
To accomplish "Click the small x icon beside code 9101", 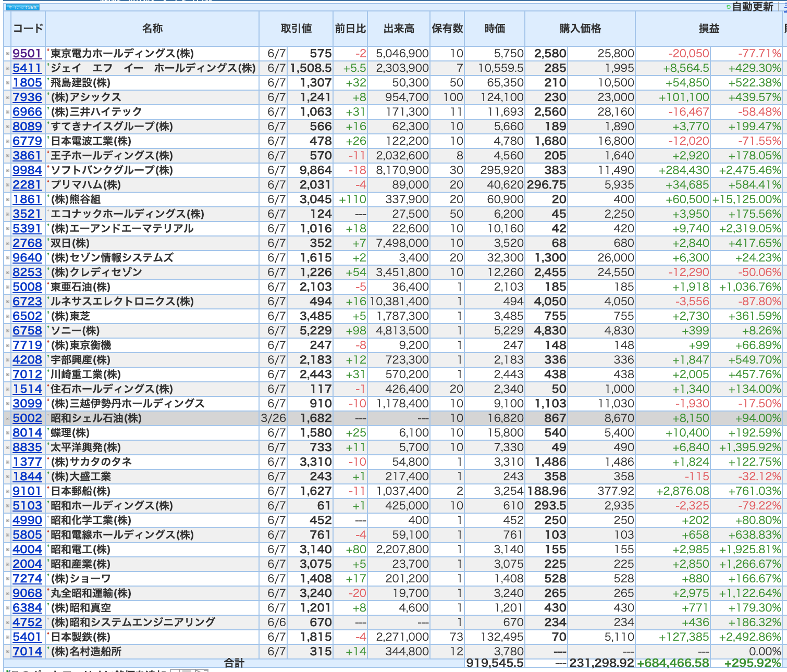I will [8, 491].
